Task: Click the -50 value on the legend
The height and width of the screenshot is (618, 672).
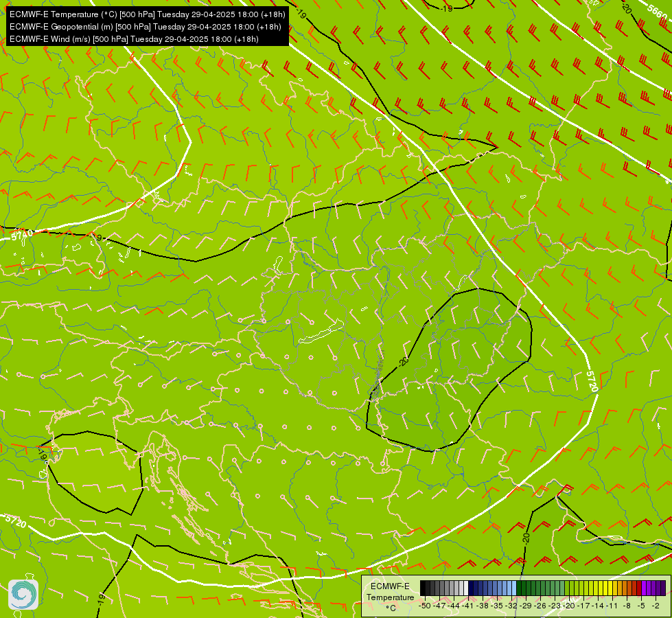Action: (x=425, y=606)
